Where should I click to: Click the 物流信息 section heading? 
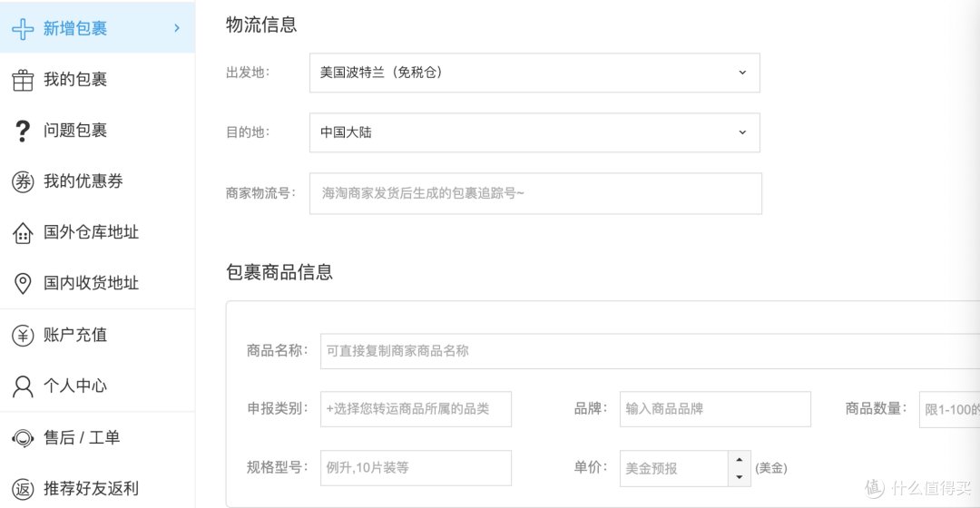261,25
